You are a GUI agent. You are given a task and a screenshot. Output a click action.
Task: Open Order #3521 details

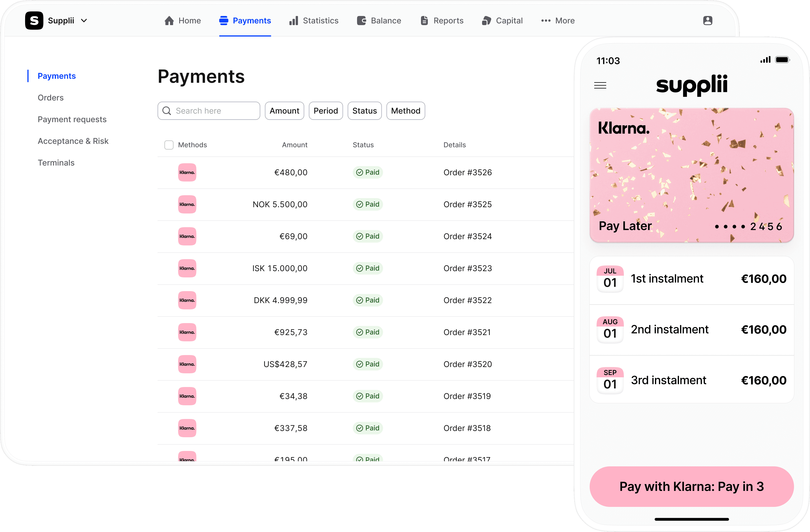click(x=467, y=332)
